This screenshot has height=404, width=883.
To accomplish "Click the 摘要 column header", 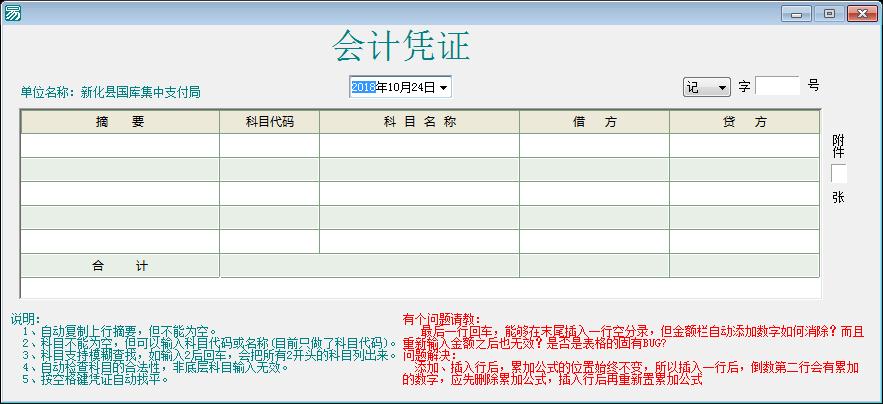I will [120, 122].
